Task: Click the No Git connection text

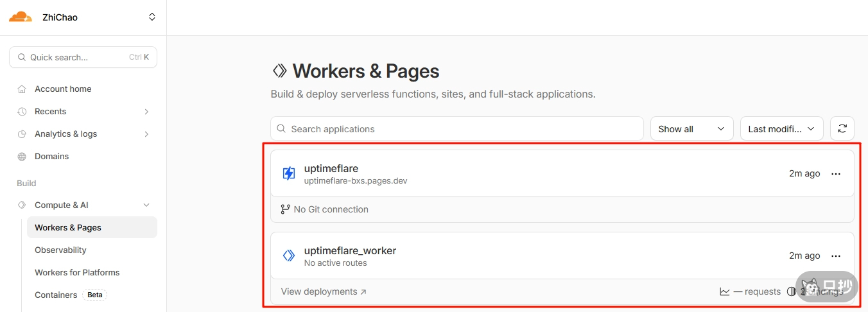Action: point(331,209)
